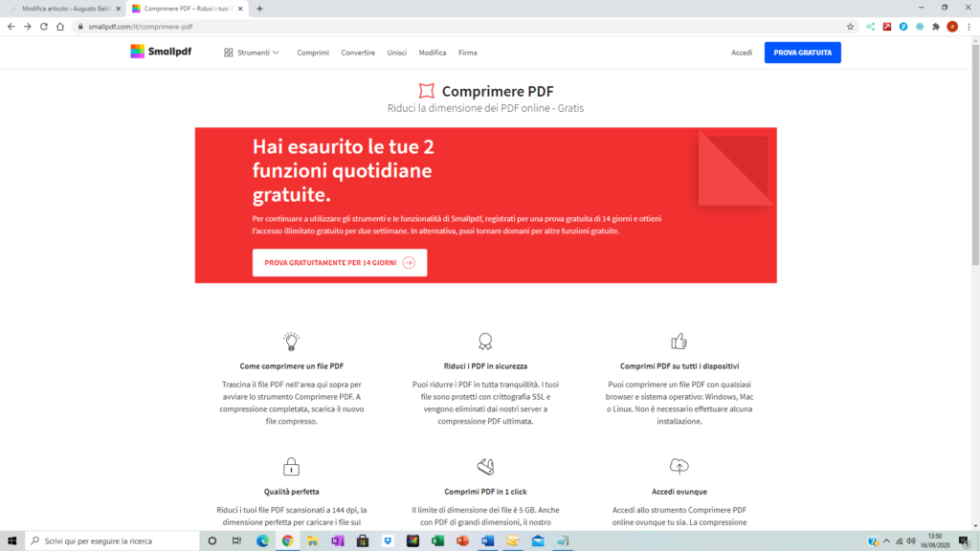Click the green share extension icon
The height and width of the screenshot is (551, 980).
point(871,27)
